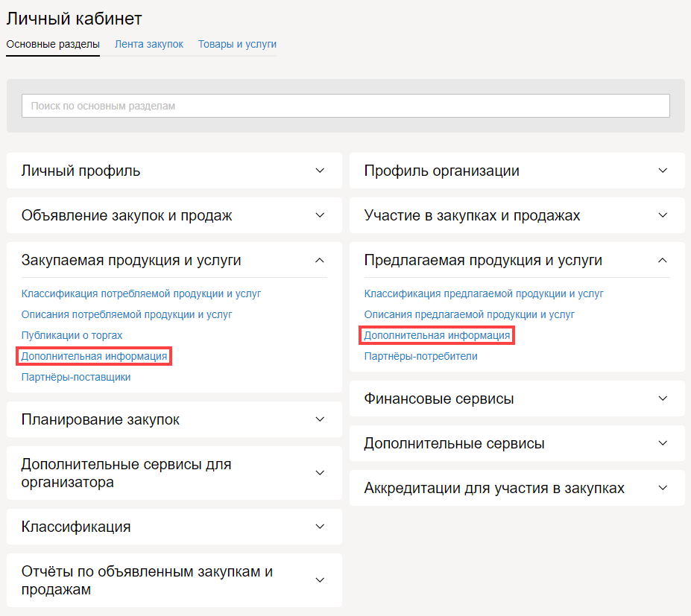Collapse the Предлагаемая продукция и услуги section

[x=663, y=260]
